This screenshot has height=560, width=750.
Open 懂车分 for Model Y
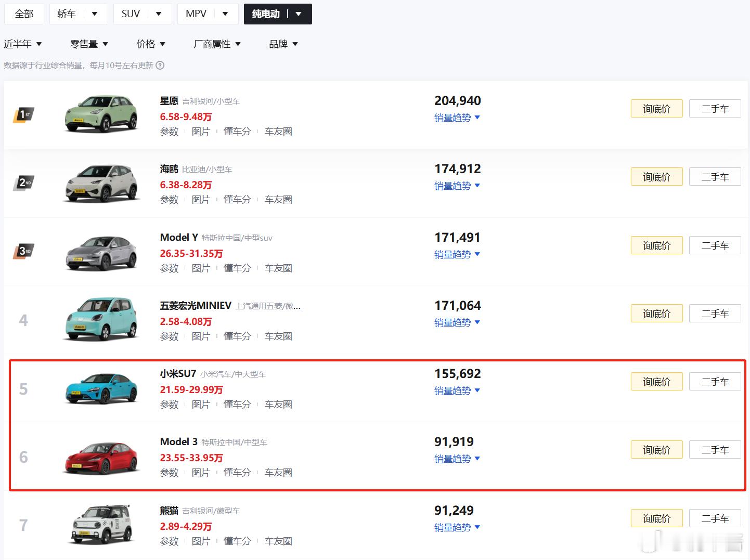pos(237,268)
